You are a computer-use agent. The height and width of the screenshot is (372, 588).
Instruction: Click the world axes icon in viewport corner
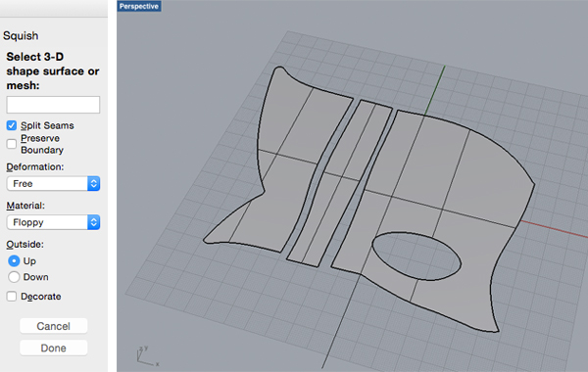coord(147,356)
